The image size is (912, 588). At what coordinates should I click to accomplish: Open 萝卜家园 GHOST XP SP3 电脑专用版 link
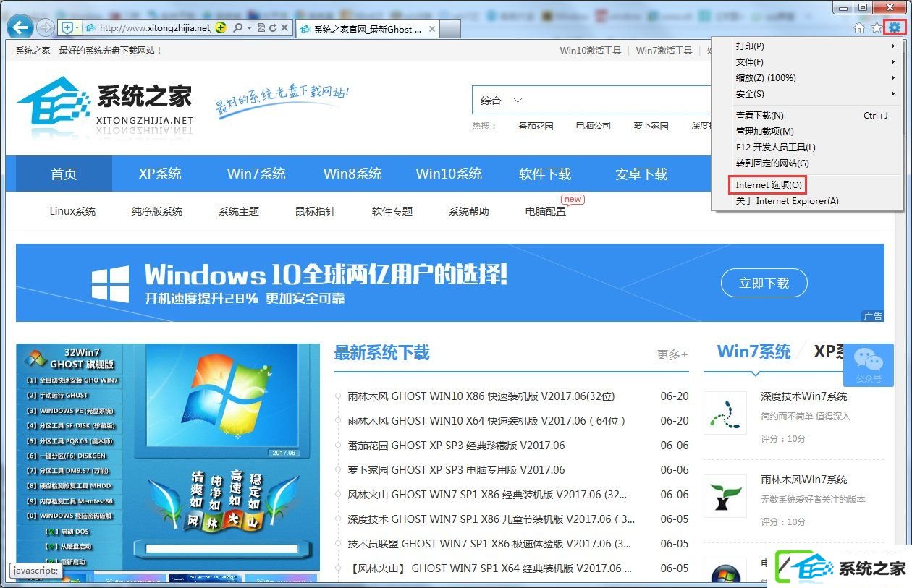click(456, 470)
